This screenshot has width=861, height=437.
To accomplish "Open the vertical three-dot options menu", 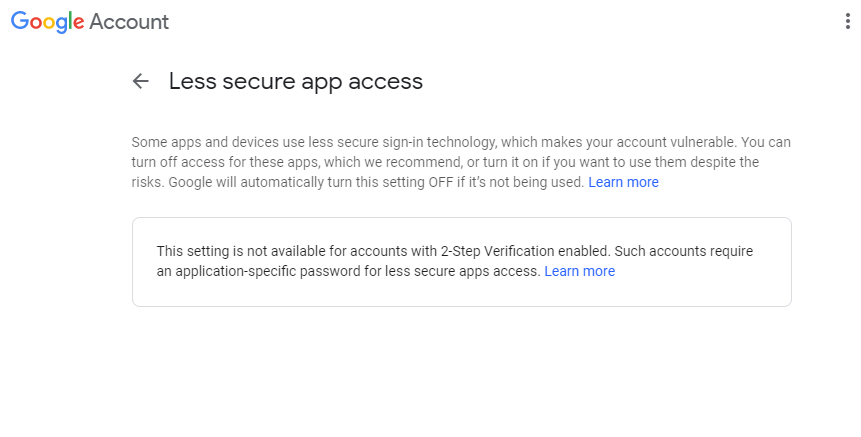I will click(848, 22).
